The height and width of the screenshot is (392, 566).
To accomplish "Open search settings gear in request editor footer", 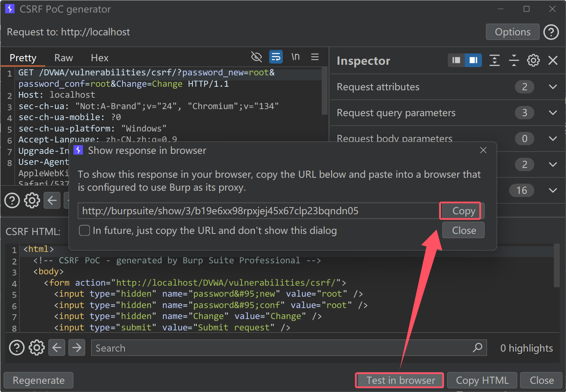I will 32,201.
